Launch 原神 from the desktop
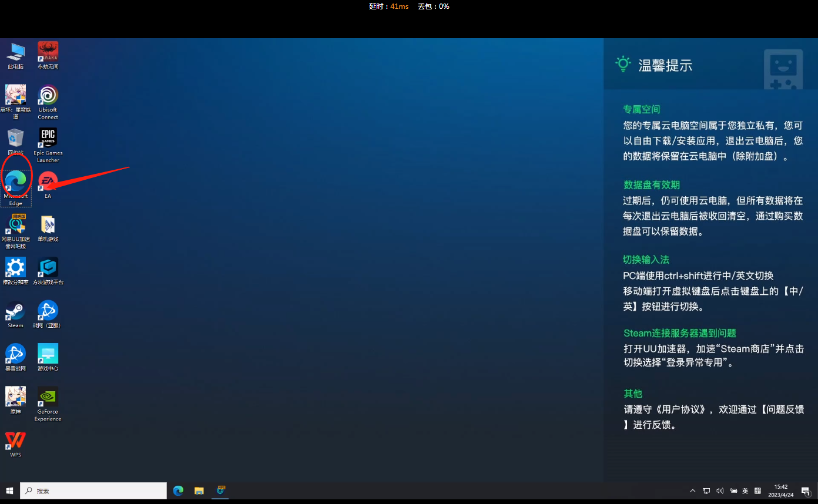This screenshot has height=504, width=818. tap(15, 397)
